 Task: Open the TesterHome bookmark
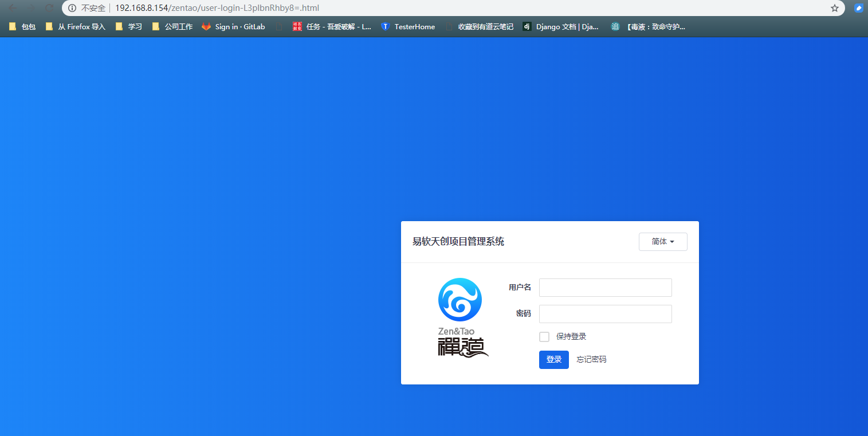point(408,26)
